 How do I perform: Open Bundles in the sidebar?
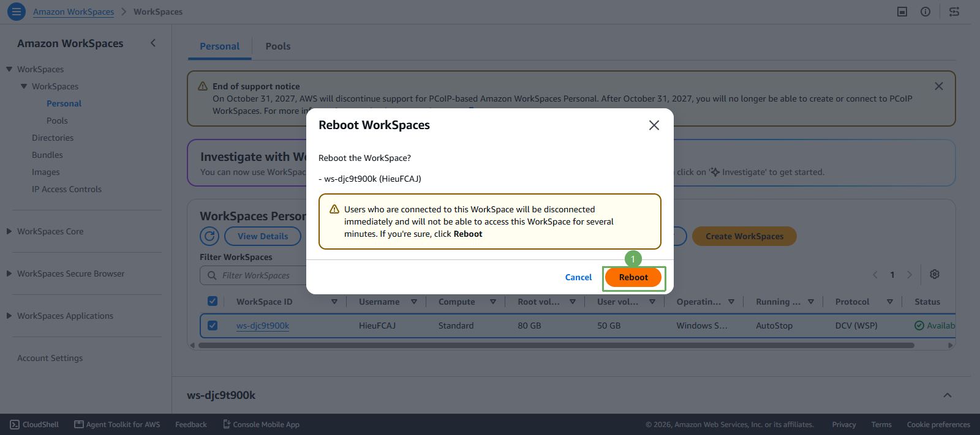47,155
